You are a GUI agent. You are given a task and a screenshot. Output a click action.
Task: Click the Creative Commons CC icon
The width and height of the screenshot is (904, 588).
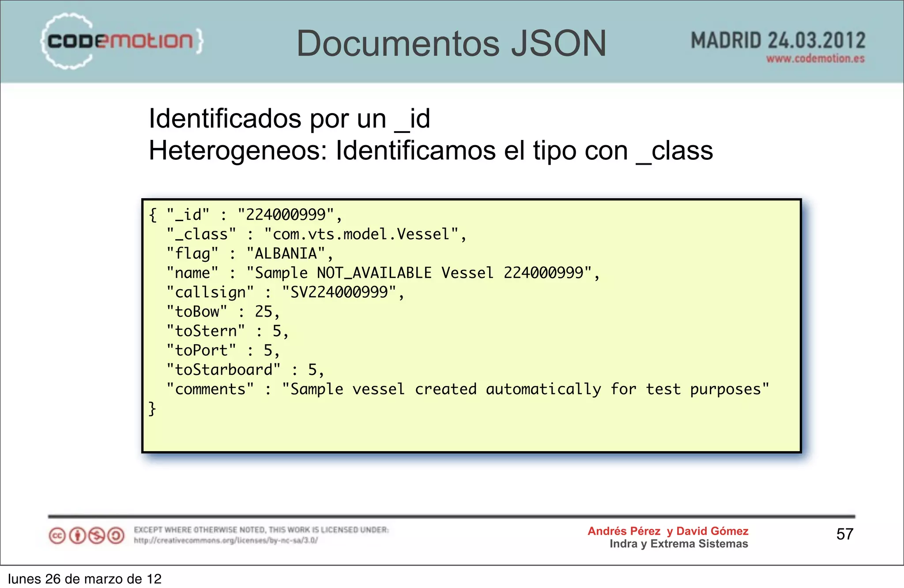click(x=57, y=535)
